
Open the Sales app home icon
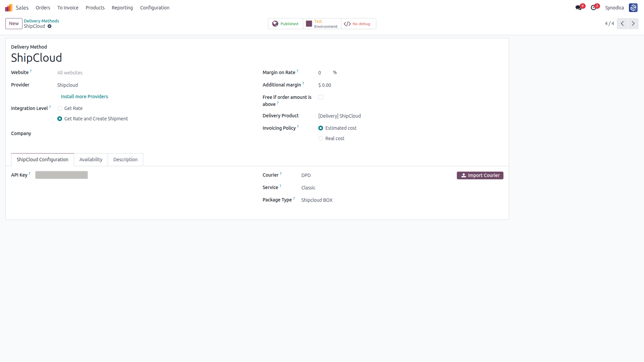[x=9, y=8]
